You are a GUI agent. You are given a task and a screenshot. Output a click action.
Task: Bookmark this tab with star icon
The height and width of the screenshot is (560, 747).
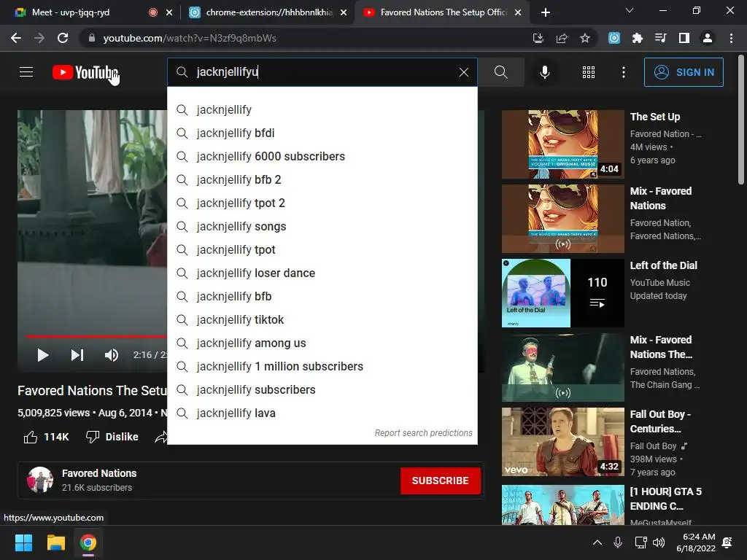(585, 38)
